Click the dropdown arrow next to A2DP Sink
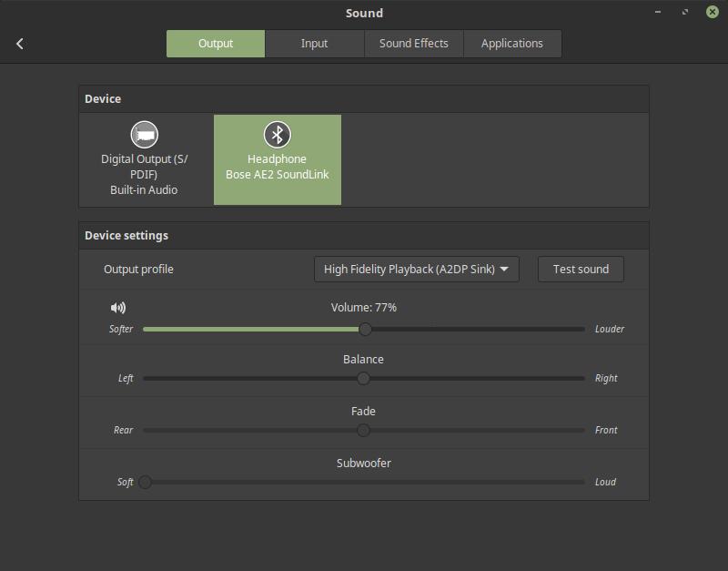This screenshot has width=728, height=571. pyautogui.click(x=504, y=269)
